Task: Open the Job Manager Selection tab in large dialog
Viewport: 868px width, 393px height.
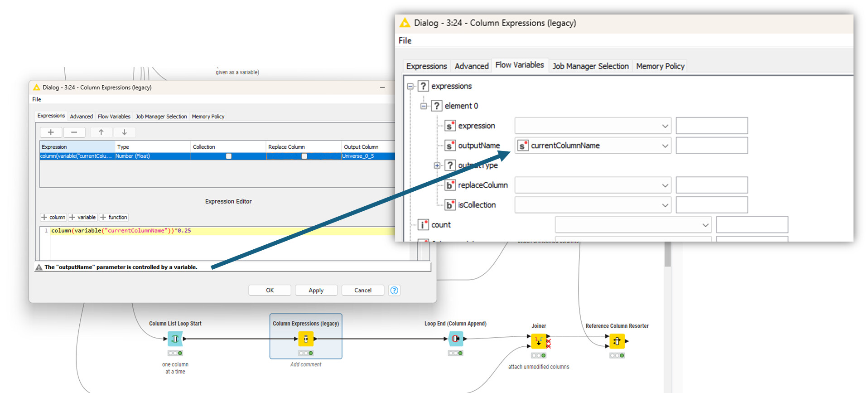Action: tap(590, 66)
